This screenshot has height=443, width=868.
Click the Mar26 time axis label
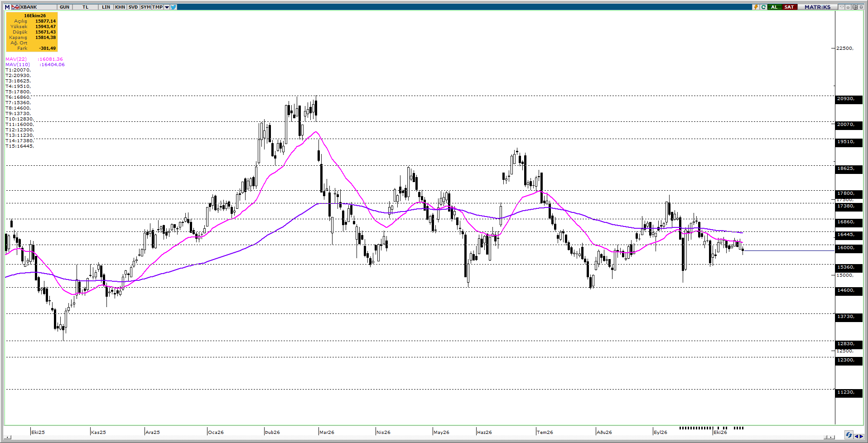click(x=327, y=432)
